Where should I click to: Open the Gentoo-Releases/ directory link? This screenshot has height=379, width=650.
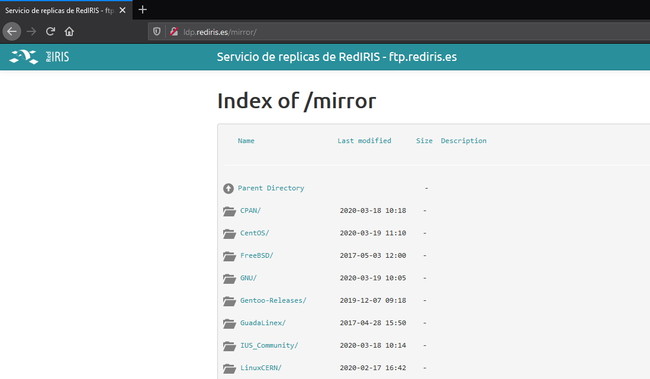click(x=273, y=300)
